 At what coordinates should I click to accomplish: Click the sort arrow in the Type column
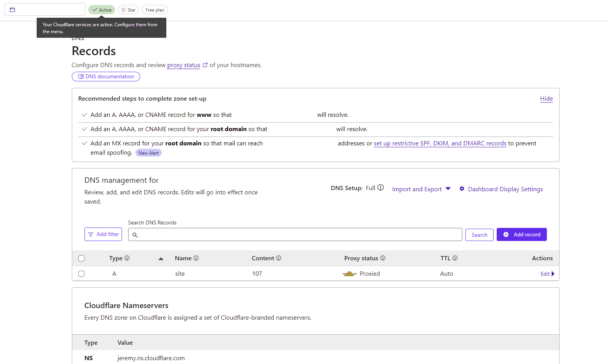click(161, 258)
